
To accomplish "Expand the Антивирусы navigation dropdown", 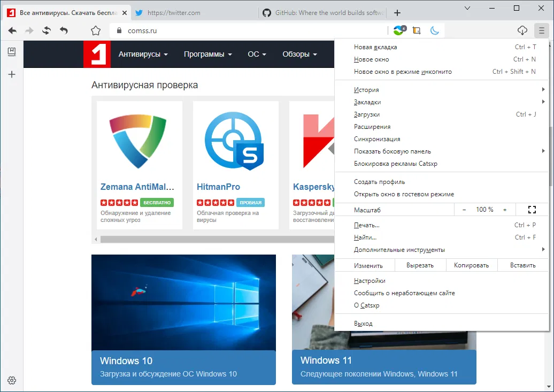I will point(143,54).
